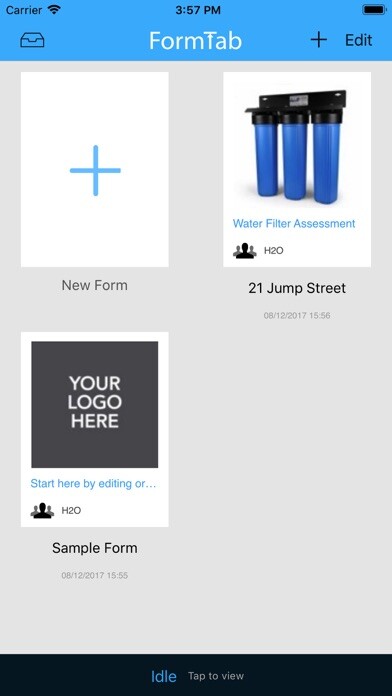Tap the Edit button
The image size is (392, 696).
coord(359,40)
